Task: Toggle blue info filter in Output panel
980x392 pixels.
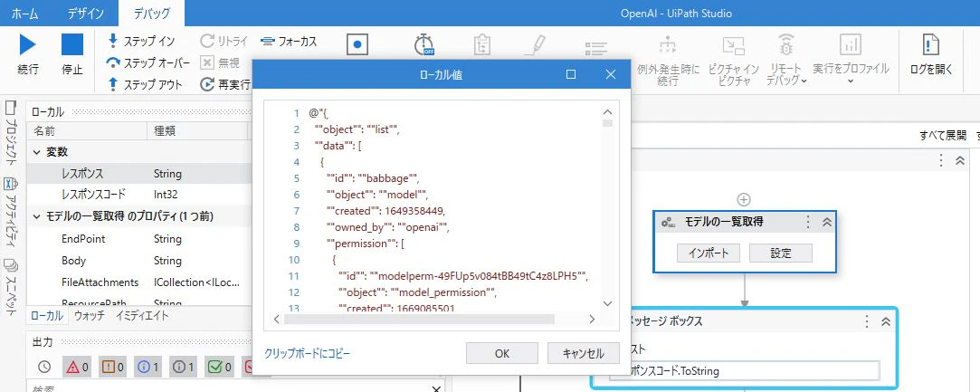Action: tap(148, 367)
